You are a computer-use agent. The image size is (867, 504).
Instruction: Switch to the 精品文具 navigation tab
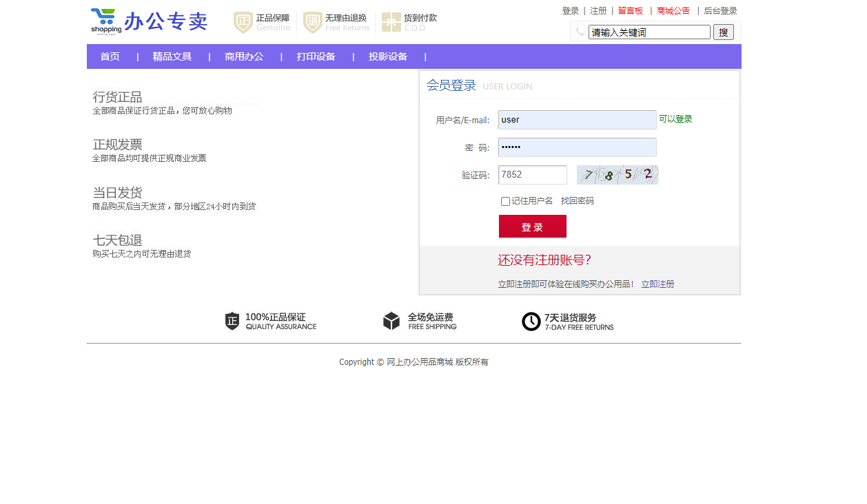tap(172, 56)
